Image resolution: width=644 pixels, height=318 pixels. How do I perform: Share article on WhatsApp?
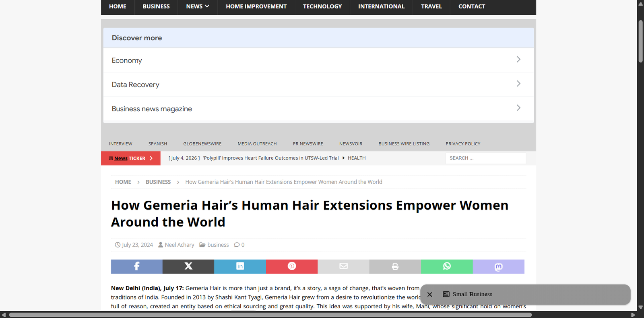click(447, 266)
